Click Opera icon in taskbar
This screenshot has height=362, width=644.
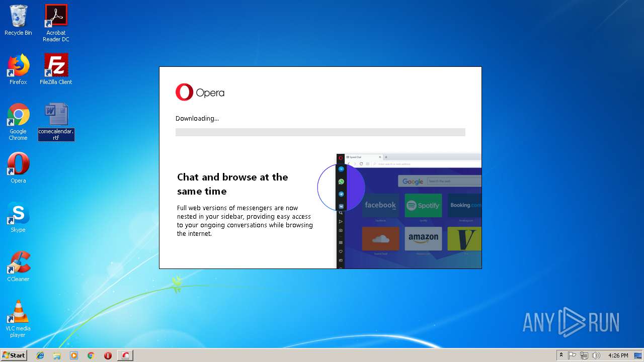pyautogui.click(x=108, y=355)
